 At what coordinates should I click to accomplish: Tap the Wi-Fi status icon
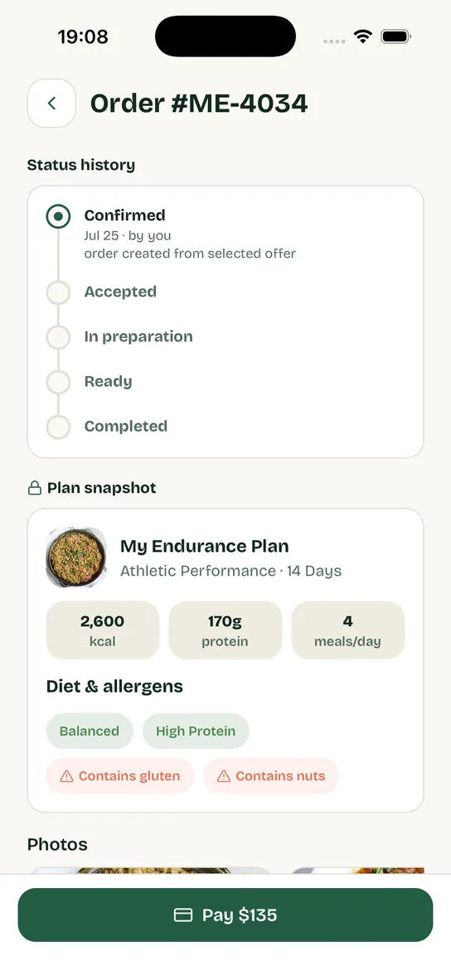click(x=363, y=36)
